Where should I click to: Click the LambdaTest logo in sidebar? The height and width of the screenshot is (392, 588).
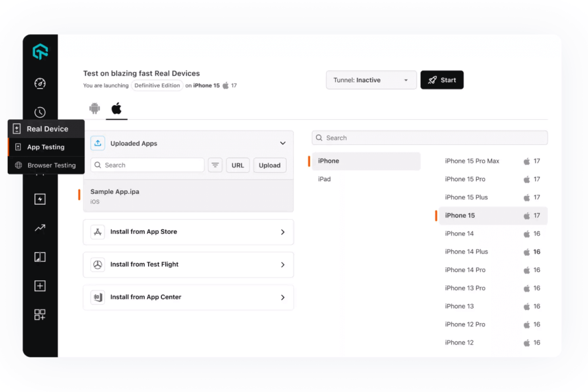40,52
